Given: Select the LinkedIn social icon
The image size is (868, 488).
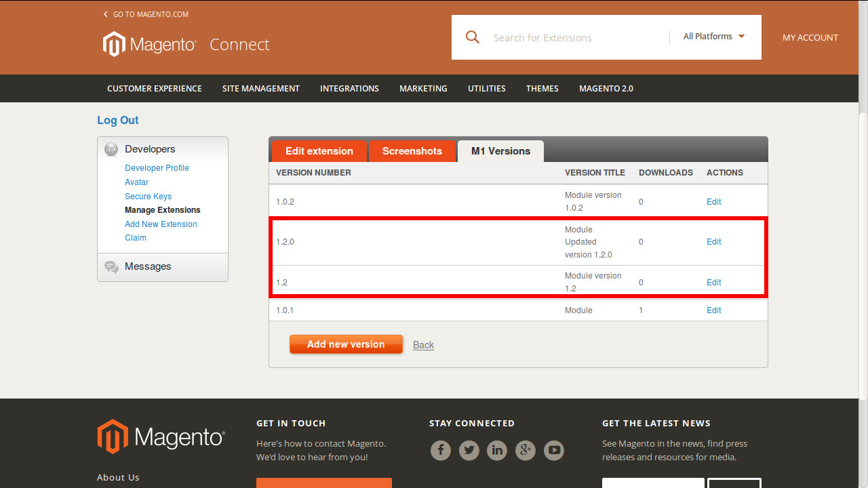Looking at the screenshot, I should click(497, 450).
